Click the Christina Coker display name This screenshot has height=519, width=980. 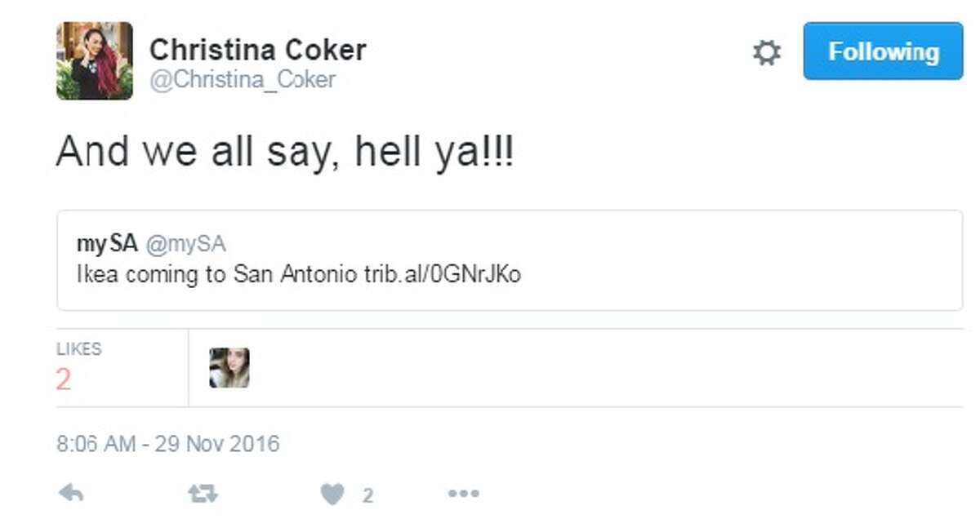coord(257,50)
